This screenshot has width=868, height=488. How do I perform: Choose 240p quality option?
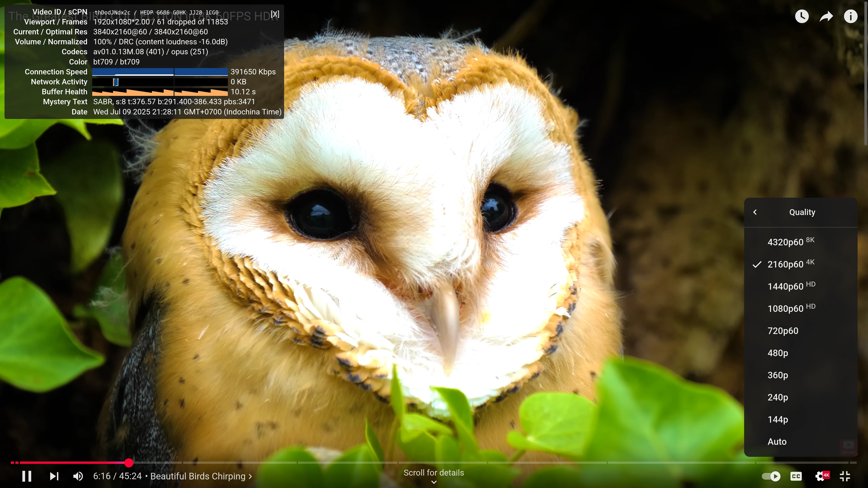point(801,397)
